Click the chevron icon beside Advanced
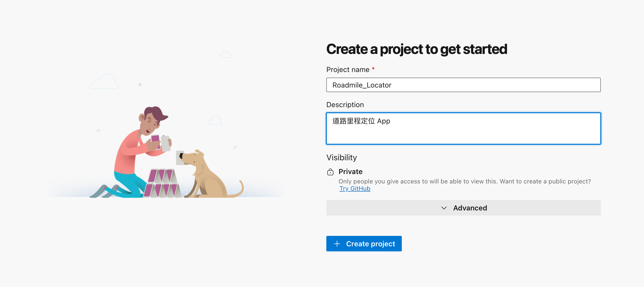This screenshot has width=644, height=287. (444, 208)
